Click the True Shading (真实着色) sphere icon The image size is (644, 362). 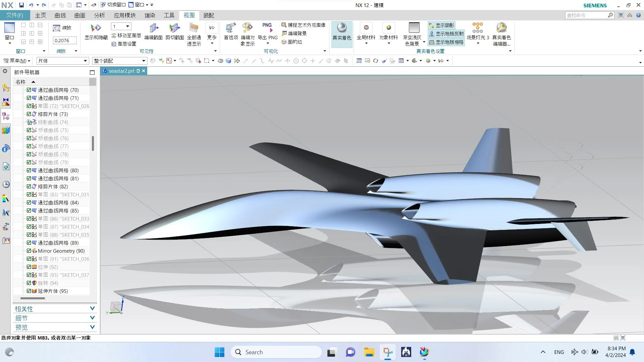click(x=341, y=28)
